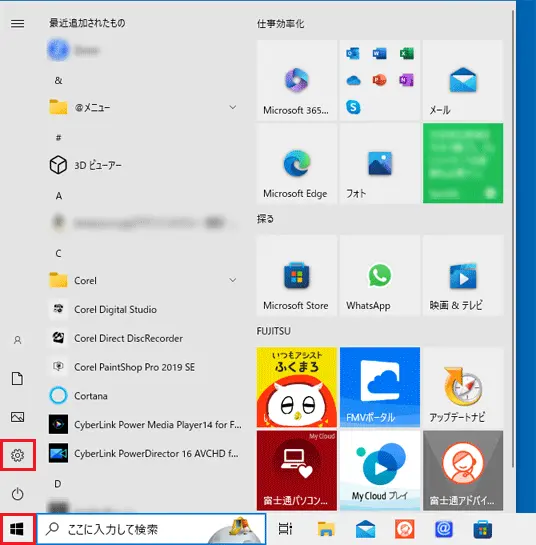Open 3D ビューアー from app list

144,165
